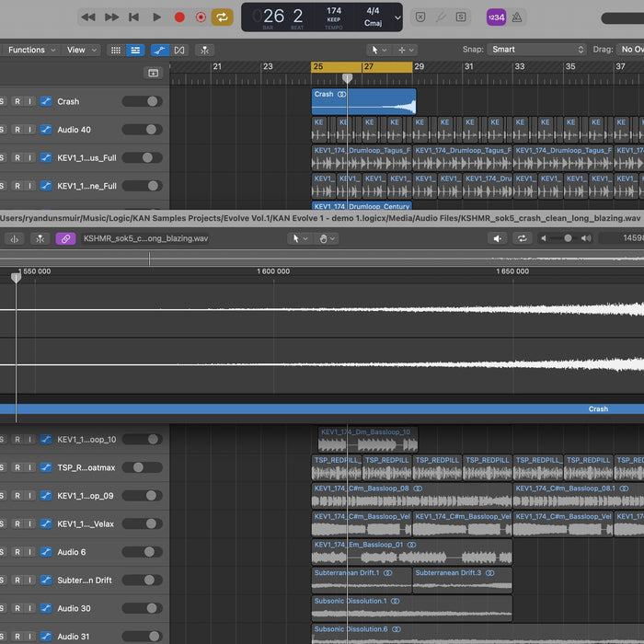The height and width of the screenshot is (644, 644).
Task: Open the Functions menu
Action: (x=31, y=50)
